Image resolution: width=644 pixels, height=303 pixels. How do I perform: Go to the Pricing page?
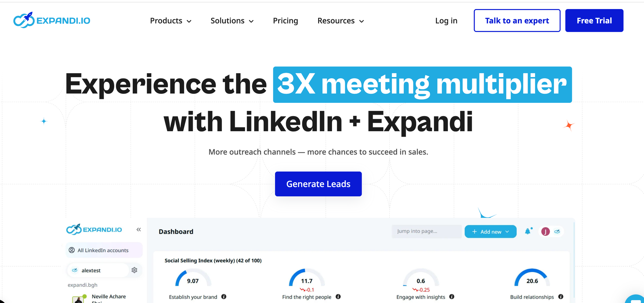285,21
